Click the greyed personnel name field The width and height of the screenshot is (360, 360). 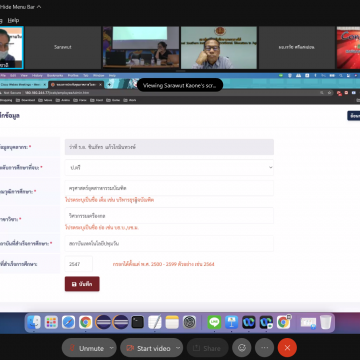coord(169,147)
